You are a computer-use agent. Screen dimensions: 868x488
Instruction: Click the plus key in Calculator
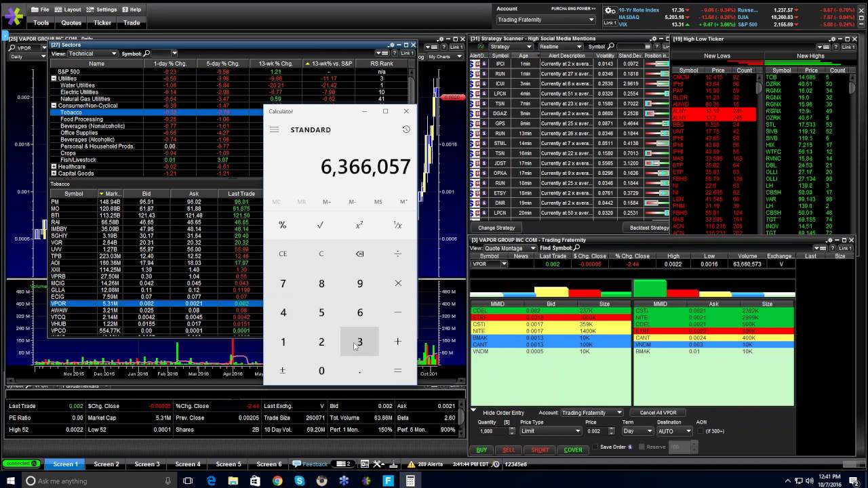pyautogui.click(x=397, y=342)
